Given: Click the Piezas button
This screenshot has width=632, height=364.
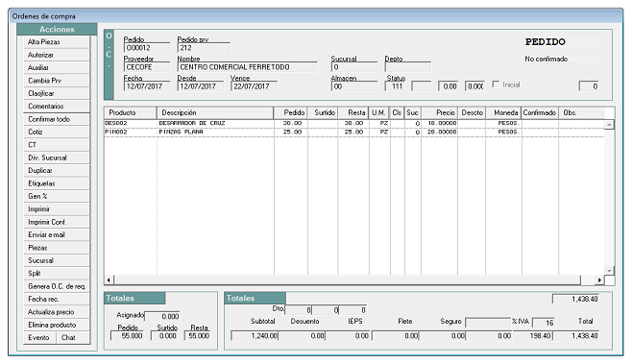Looking at the screenshot, I should [57, 248].
